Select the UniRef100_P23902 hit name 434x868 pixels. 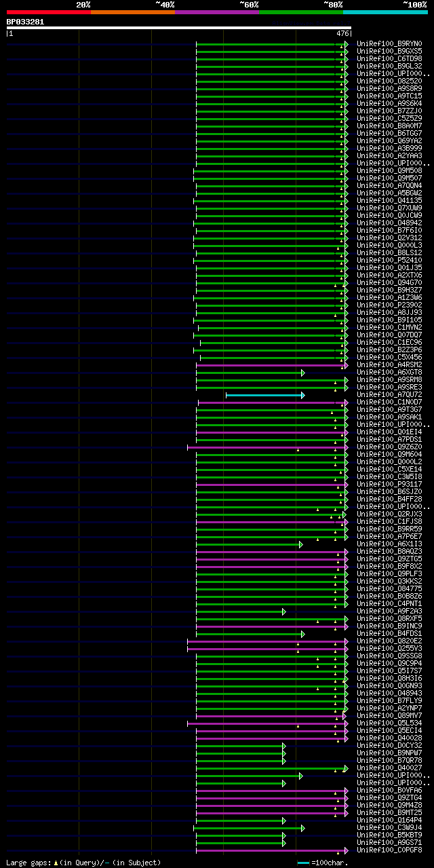tap(389, 305)
